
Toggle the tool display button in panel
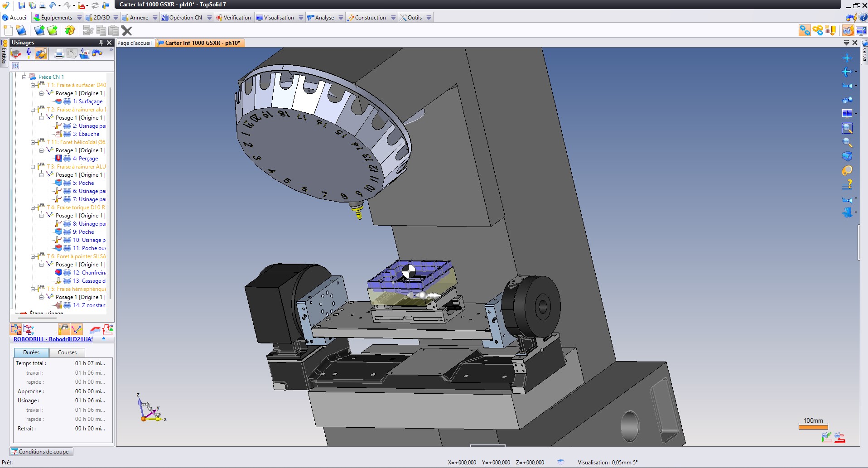click(64, 329)
